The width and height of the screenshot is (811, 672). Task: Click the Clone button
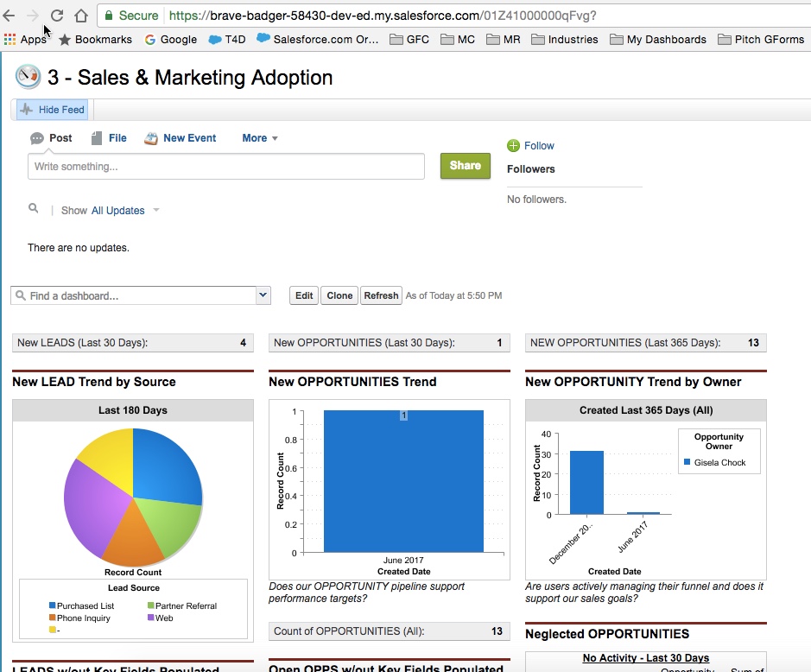click(x=339, y=295)
